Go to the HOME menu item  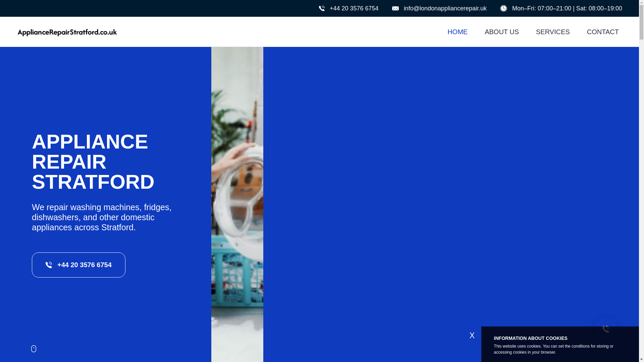[x=457, y=32]
